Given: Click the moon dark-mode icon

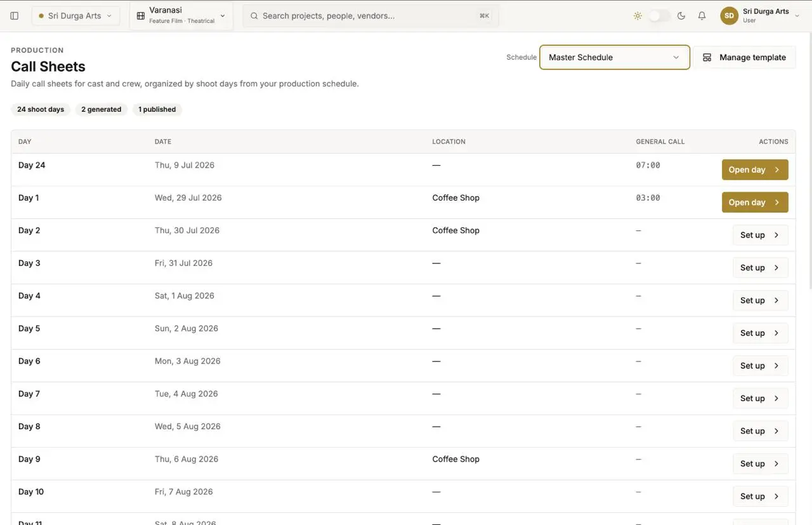Looking at the screenshot, I should pos(681,16).
